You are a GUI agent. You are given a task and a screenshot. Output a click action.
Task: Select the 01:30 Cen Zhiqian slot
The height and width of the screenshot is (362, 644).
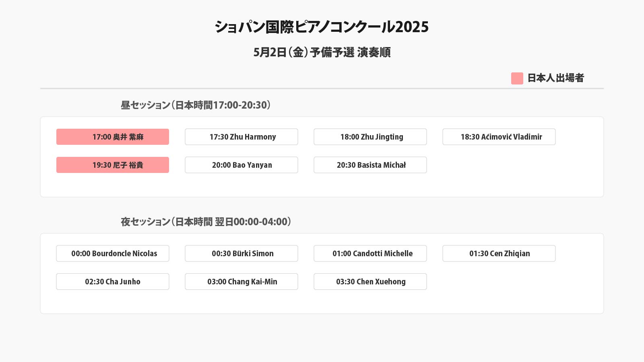pyautogui.click(x=499, y=253)
